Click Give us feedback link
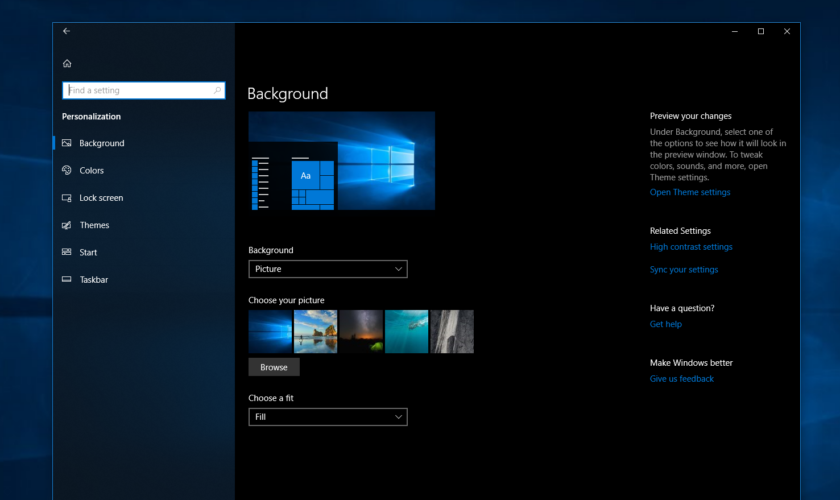Image resolution: width=840 pixels, height=500 pixels. click(x=681, y=379)
